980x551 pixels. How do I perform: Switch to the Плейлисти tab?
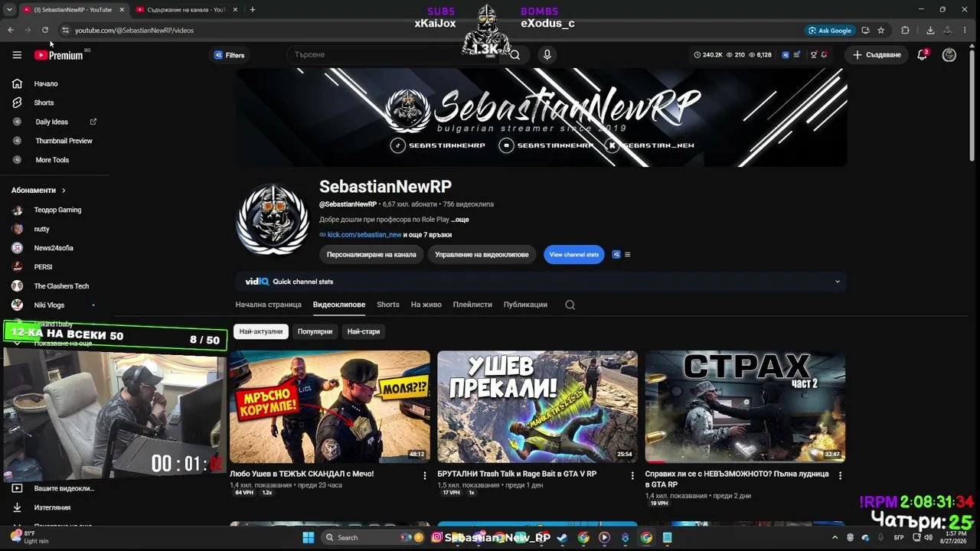click(472, 305)
